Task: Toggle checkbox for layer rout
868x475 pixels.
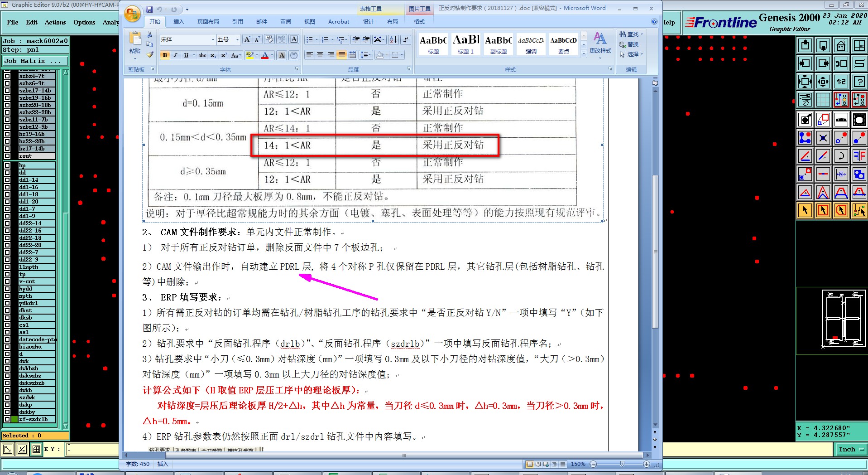Action: tap(7, 156)
